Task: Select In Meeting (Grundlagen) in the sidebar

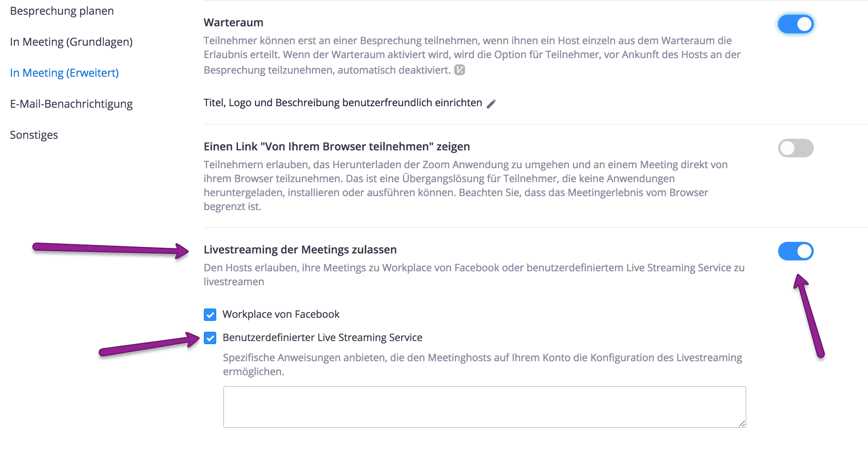Action: [71, 42]
